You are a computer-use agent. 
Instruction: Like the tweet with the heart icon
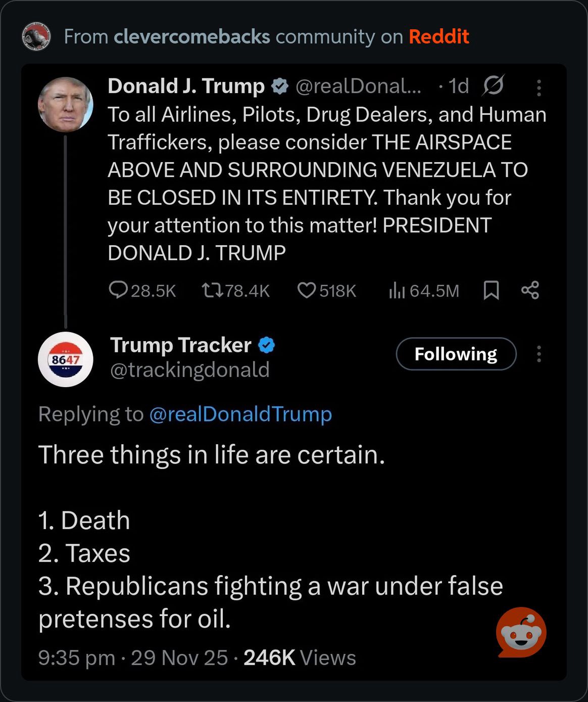pyautogui.click(x=306, y=290)
